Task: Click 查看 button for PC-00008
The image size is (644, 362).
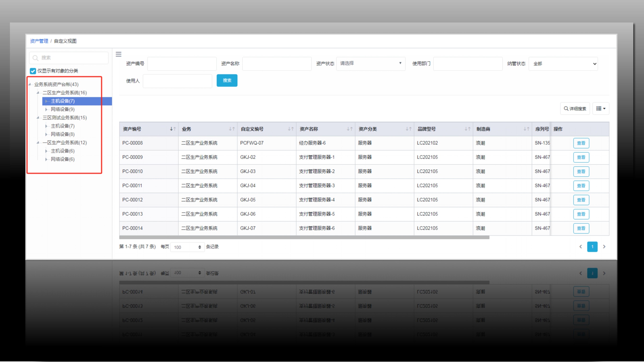Action: (581, 143)
